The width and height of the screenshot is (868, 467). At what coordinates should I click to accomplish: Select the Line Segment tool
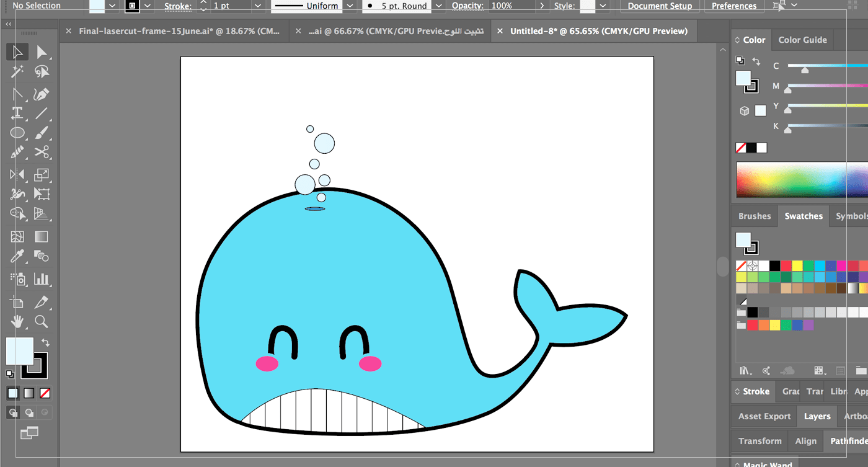coord(42,113)
